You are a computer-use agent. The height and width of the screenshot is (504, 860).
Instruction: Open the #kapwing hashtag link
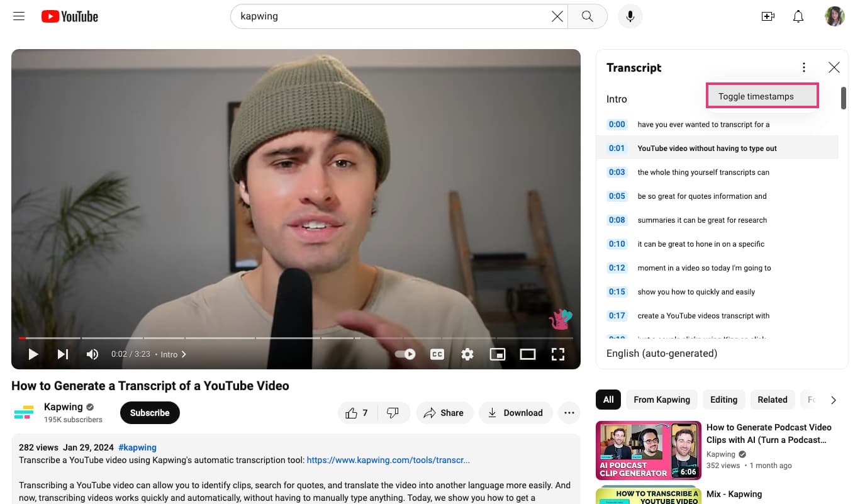(x=137, y=448)
